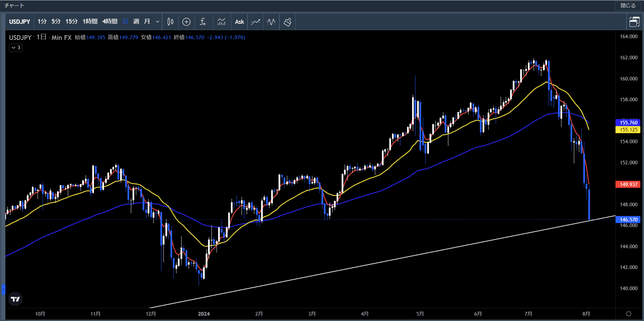Click the TradingView logo

15,299
